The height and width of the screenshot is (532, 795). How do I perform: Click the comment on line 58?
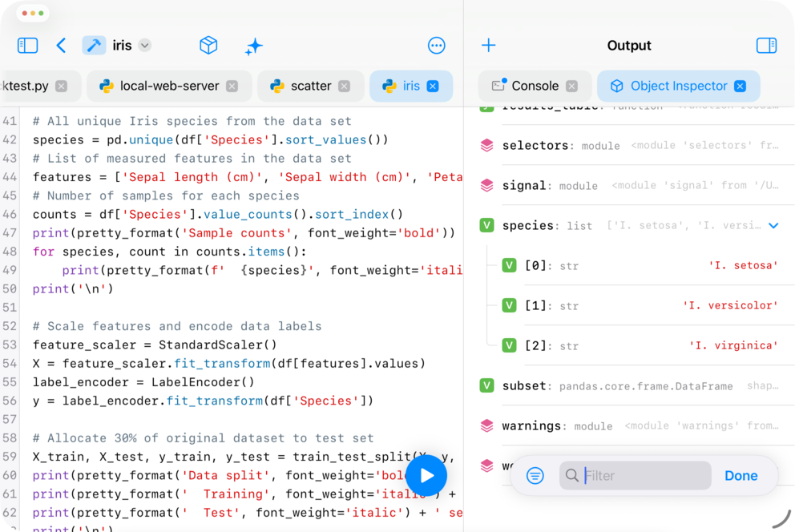coord(204,438)
